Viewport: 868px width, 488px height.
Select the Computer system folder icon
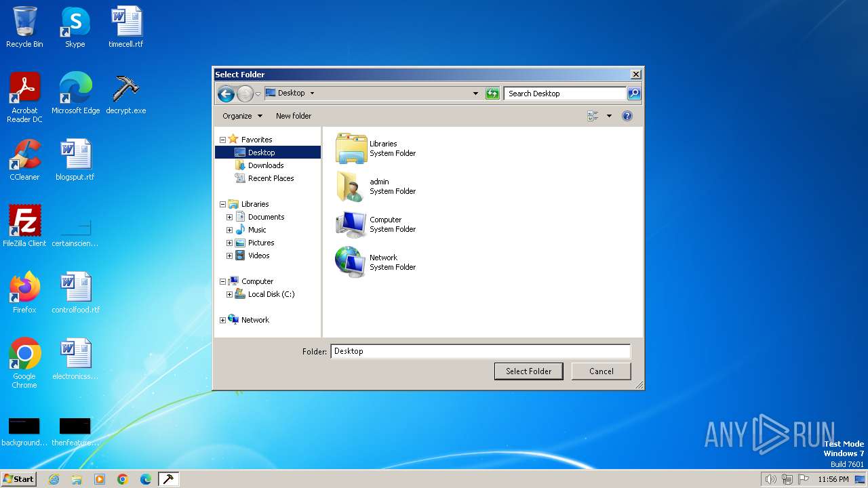click(351, 224)
